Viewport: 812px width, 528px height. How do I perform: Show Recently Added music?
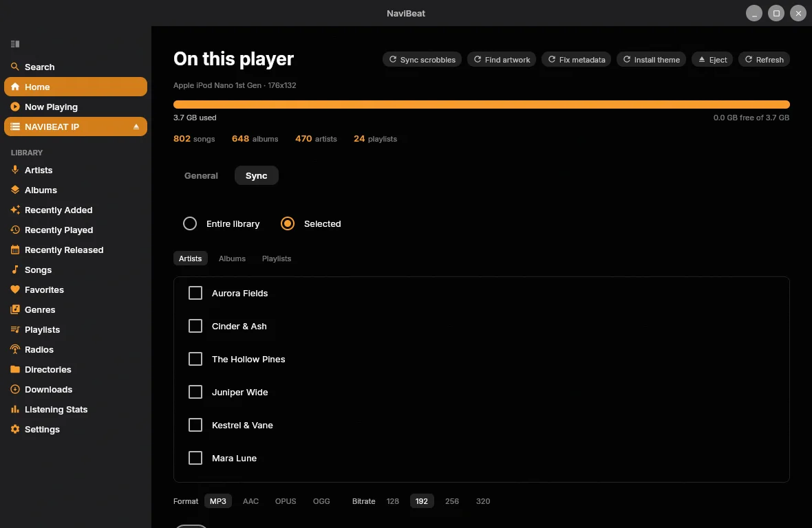pyautogui.click(x=76, y=210)
